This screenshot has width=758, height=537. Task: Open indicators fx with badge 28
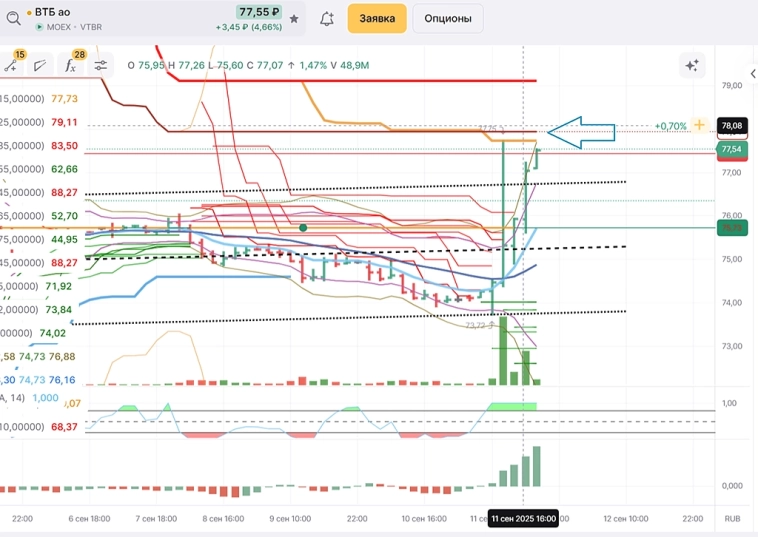point(71,65)
